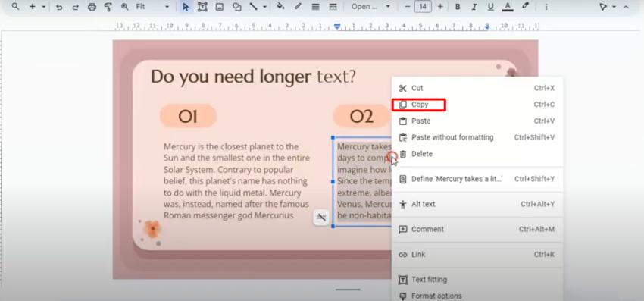This screenshot has height=301, width=644.
Task: Open Alt text from the context menu
Action: tap(477, 204)
